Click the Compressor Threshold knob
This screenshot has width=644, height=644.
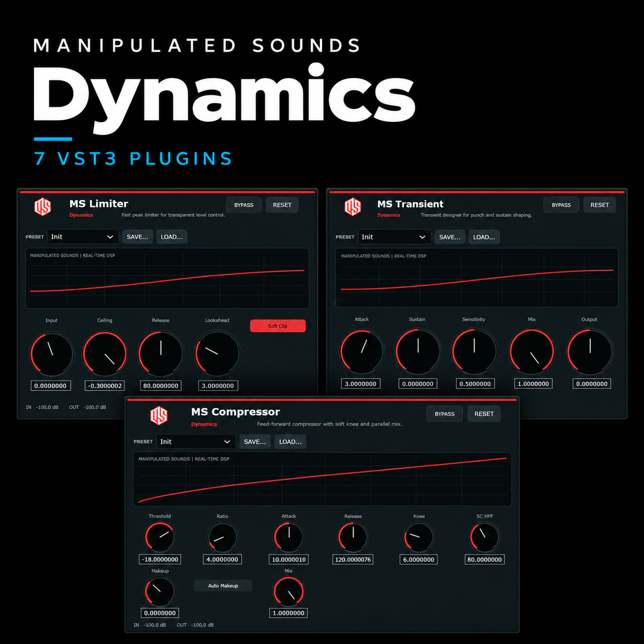pos(160,537)
